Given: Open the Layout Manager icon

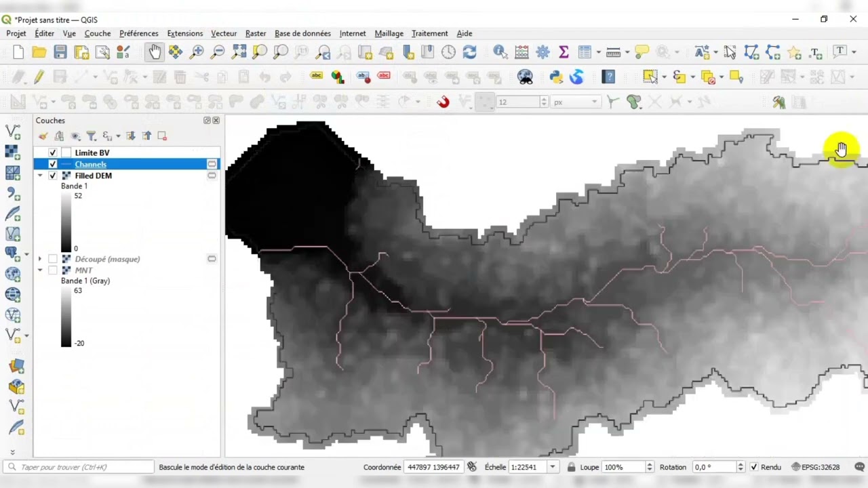Looking at the screenshot, I should [102, 52].
